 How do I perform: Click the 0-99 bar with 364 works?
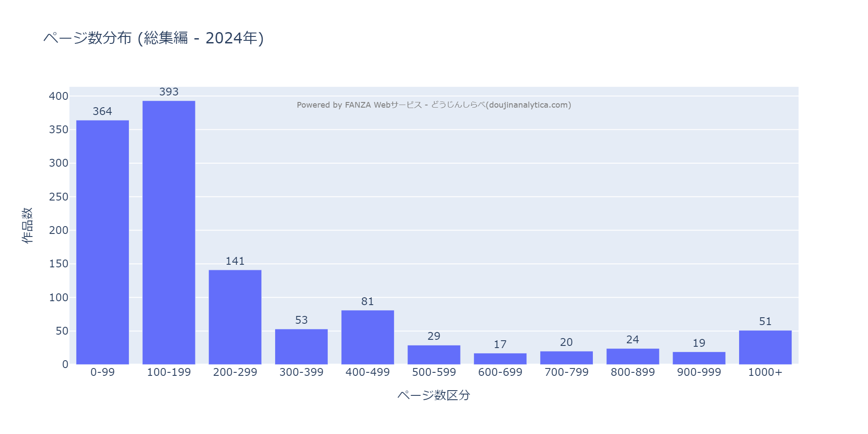pos(102,242)
